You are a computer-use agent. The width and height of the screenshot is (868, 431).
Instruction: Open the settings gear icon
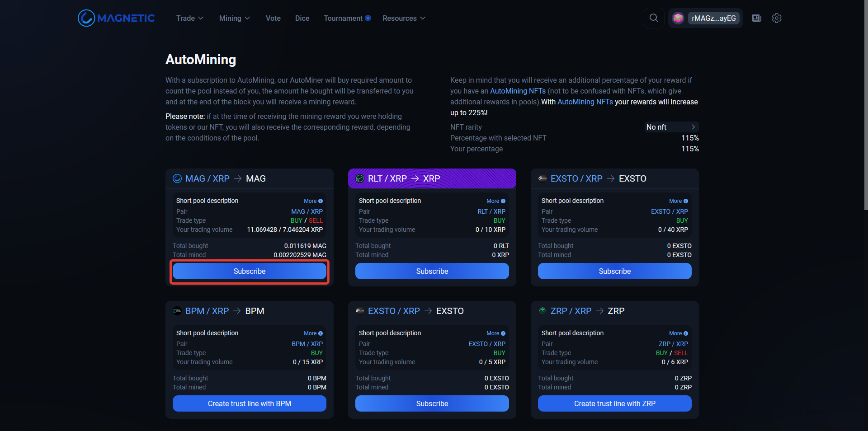click(777, 18)
